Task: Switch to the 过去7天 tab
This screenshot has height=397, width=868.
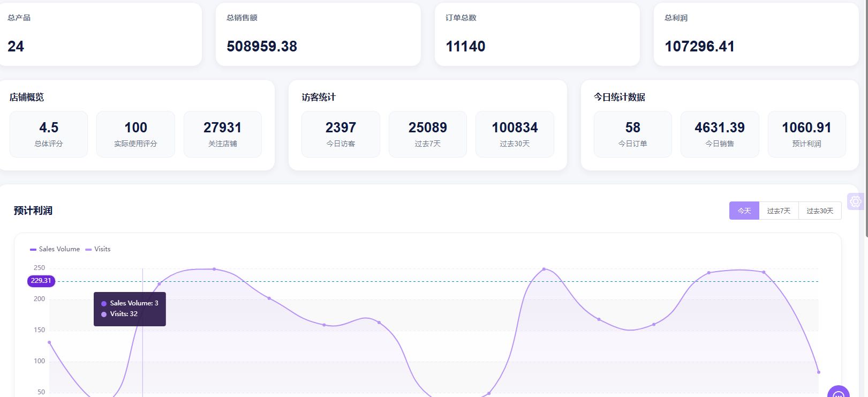Action: (779, 211)
